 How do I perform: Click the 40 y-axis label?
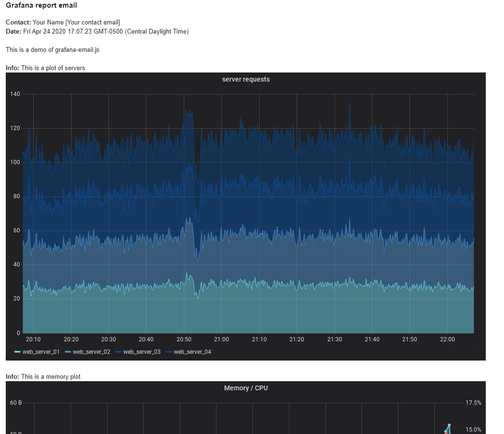17,265
